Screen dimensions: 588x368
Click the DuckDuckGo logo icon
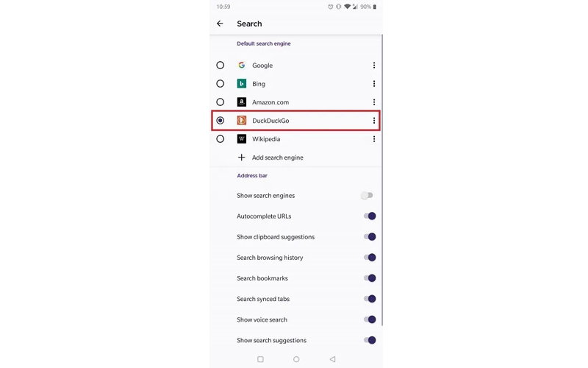[x=241, y=121]
